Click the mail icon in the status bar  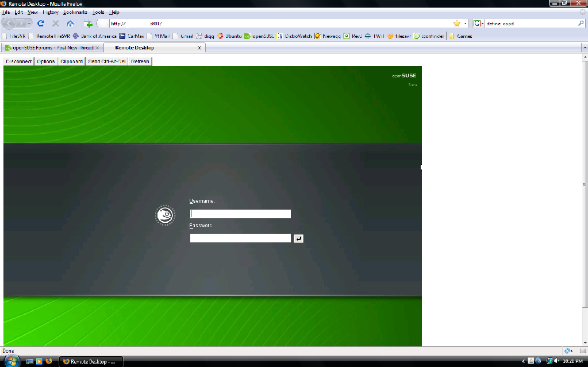click(583, 351)
